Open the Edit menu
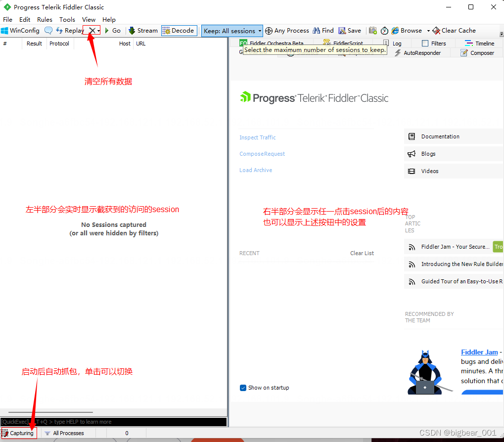This screenshot has height=442, width=504. tap(25, 20)
